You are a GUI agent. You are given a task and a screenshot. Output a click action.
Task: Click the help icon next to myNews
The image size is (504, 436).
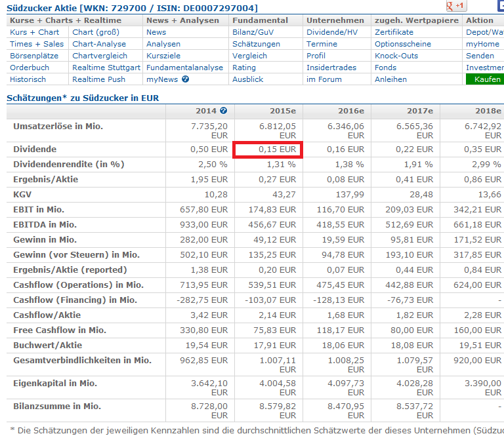pyautogui.click(x=185, y=79)
